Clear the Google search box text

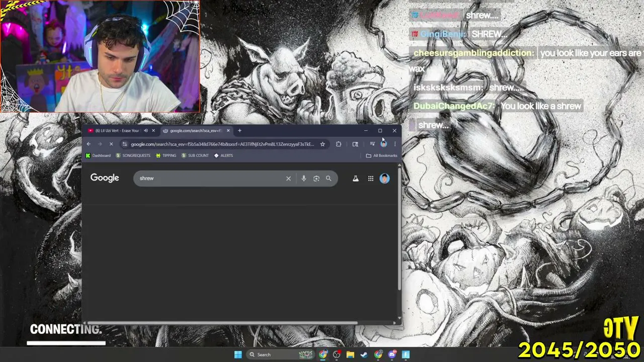288,178
